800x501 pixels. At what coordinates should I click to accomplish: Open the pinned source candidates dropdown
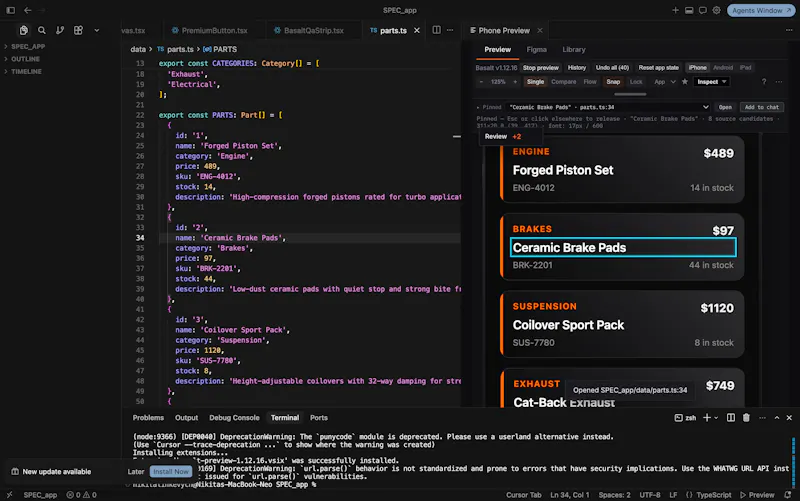click(608, 107)
